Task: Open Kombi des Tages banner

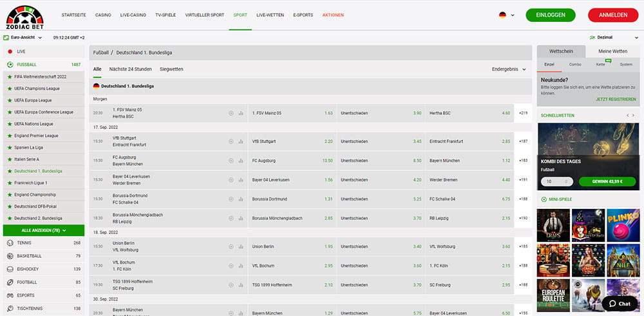Action: [588, 156]
